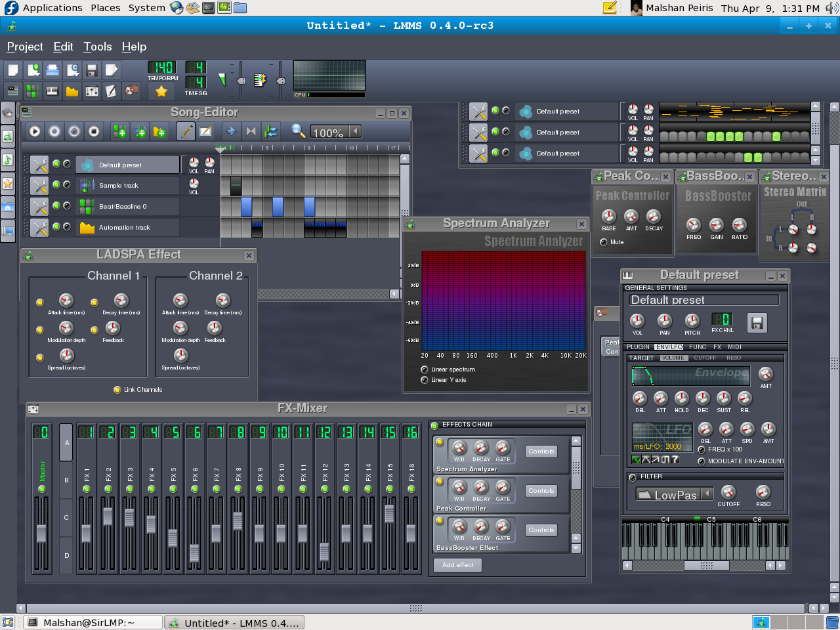Viewport: 840px width, 630px height.
Task: Open track settings for Sample track
Action: [x=39, y=186]
